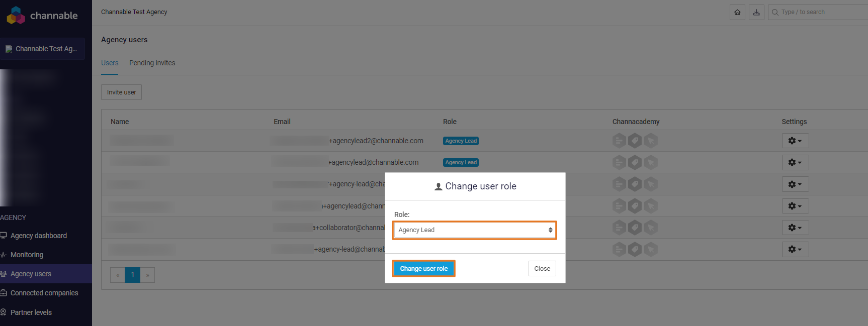Go to Agency dashboard in sidebar
Screen dimensions: 868x326
point(38,236)
